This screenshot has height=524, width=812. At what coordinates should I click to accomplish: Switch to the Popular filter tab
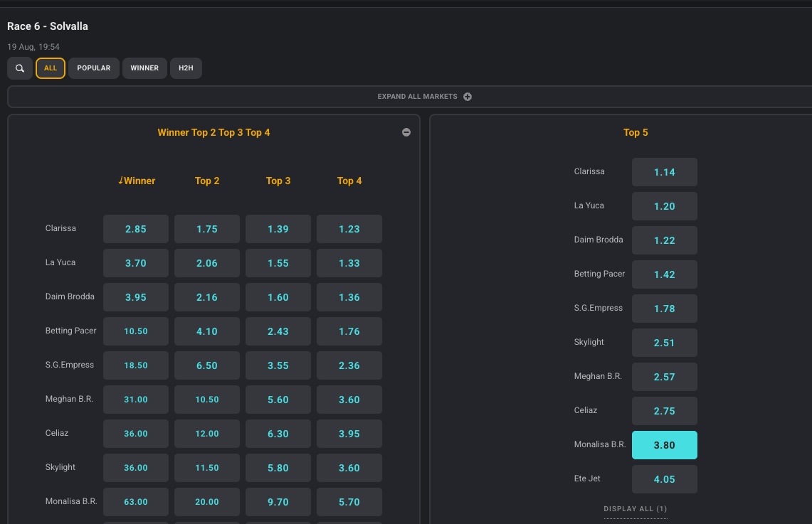94,68
